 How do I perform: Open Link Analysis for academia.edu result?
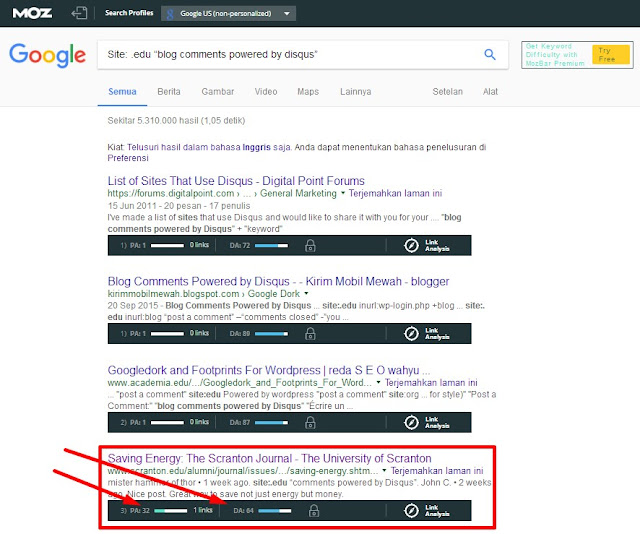(427, 422)
